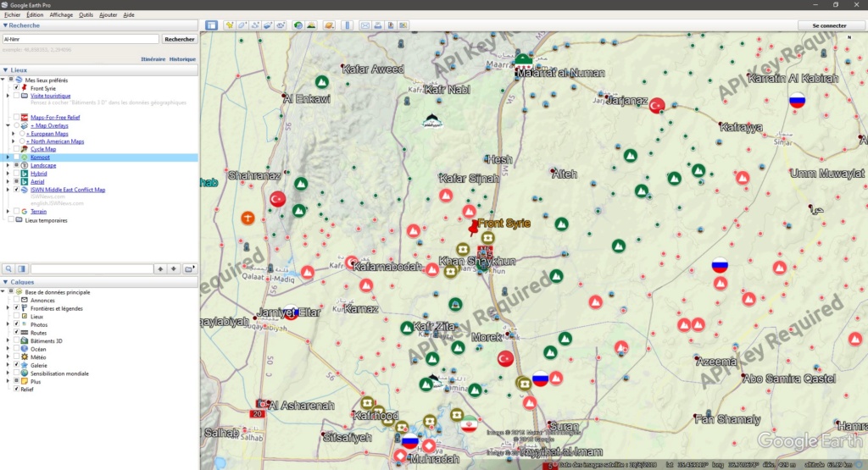Collapse the Lieux panel header
868x470 pixels.
tap(6, 70)
